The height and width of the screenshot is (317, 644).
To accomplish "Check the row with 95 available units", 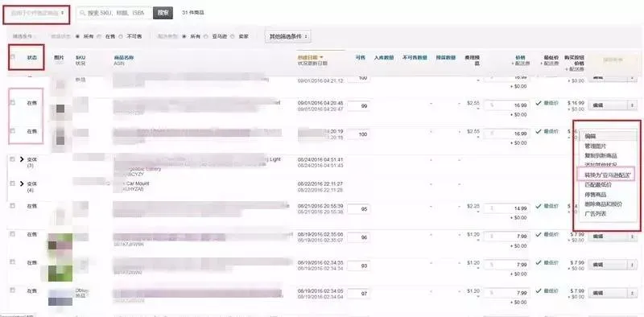I will pos(12,206).
